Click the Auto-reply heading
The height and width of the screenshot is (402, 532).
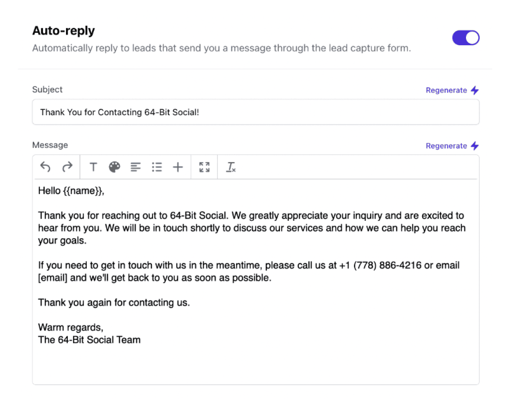pos(63,31)
